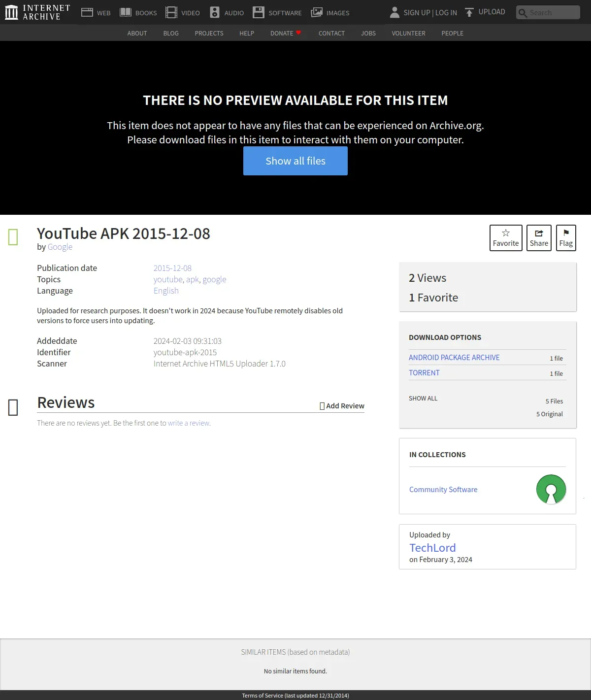Open the Internet Archive home logo
The image size is (591, 700).
(x=37, y=12)
